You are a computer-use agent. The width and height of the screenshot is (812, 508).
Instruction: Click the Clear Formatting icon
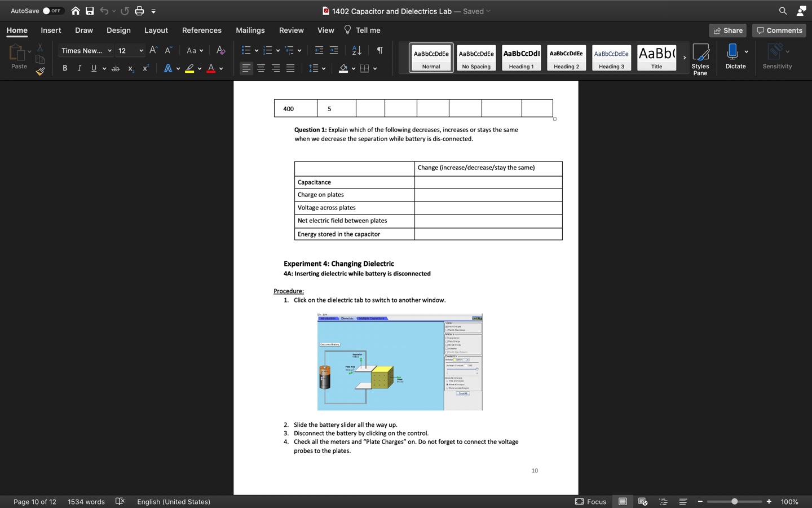[x=220, y=51]
